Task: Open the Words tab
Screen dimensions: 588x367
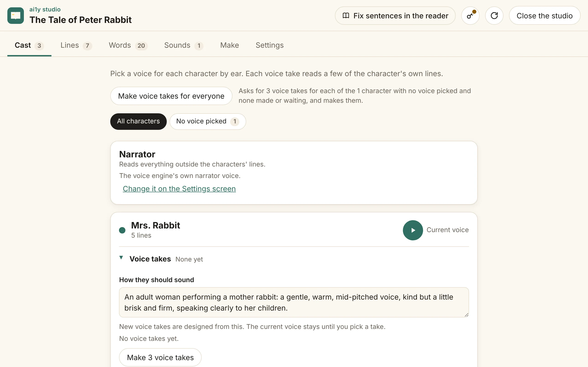Action: pyautogui.click(x=128, y=45)
